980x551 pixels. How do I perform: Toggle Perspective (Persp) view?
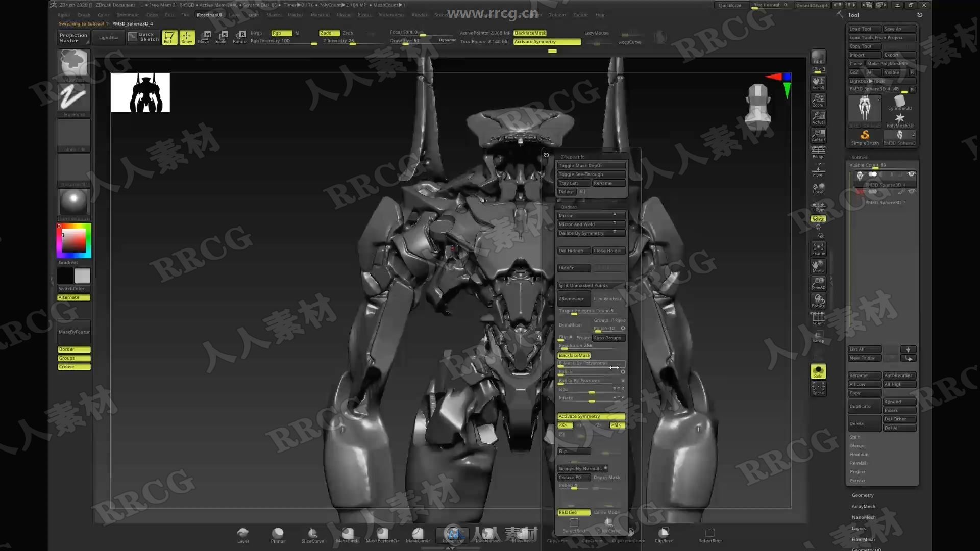coord(818,152)
